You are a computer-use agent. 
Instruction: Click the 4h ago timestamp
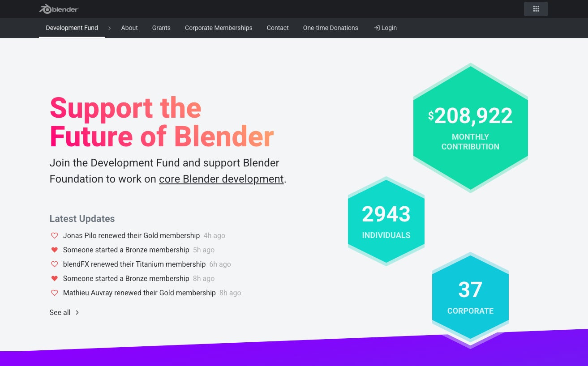coord(215,235)
